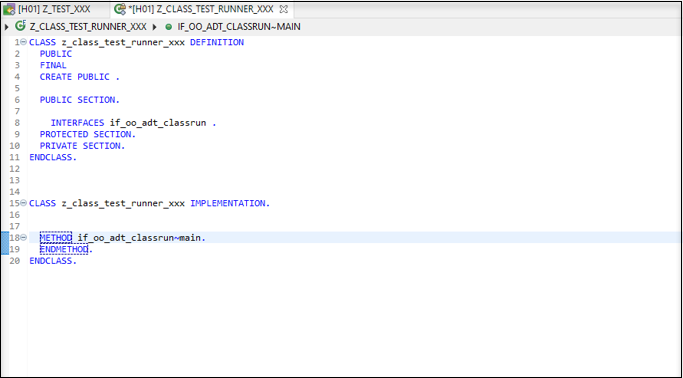683x378 pixels.
Task: Click line number 12 in the gutter
Action: [x=14, y=169]
